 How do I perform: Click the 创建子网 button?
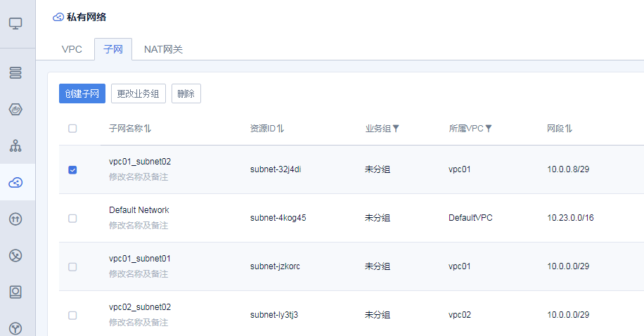tap(82, 94)
